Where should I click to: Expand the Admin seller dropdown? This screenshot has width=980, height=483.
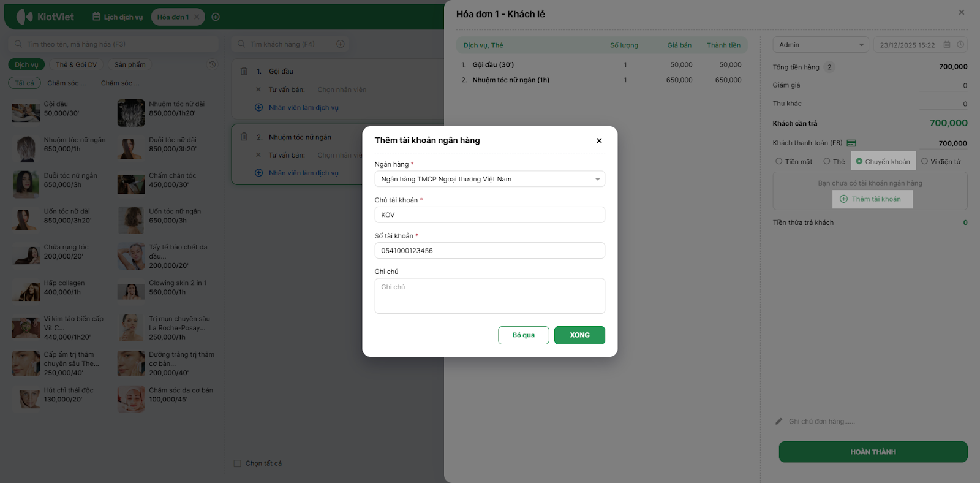821,45
